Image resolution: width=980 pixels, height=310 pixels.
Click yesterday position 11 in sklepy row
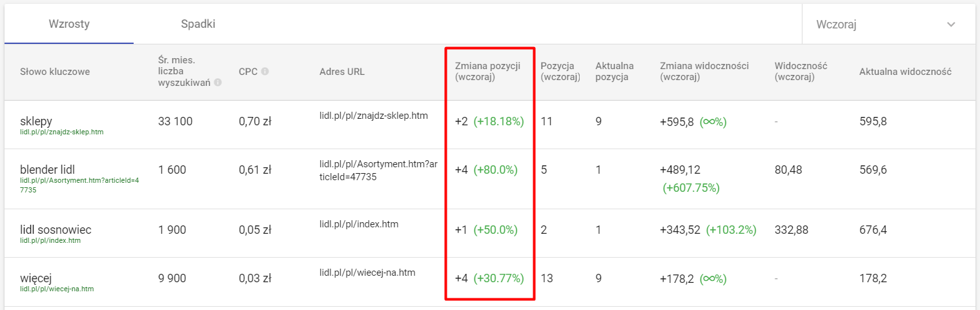(546, 121)
